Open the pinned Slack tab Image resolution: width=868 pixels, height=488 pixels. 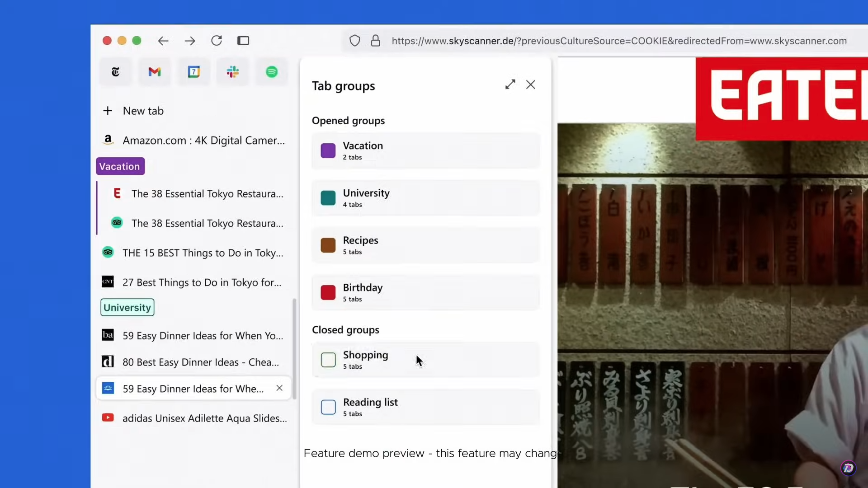click(233, 72)
